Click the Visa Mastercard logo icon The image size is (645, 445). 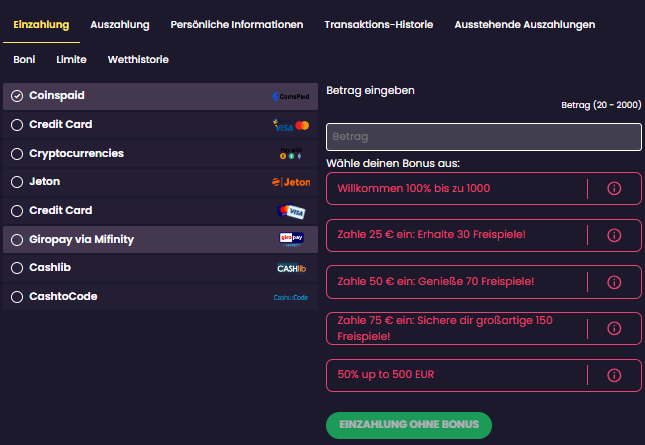[x=292, y=125]
